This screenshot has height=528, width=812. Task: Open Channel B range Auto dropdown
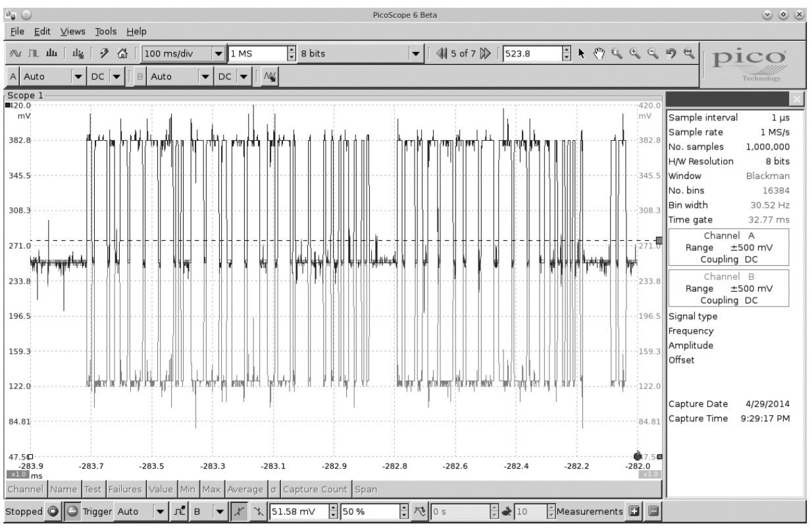tap(206, 76)
